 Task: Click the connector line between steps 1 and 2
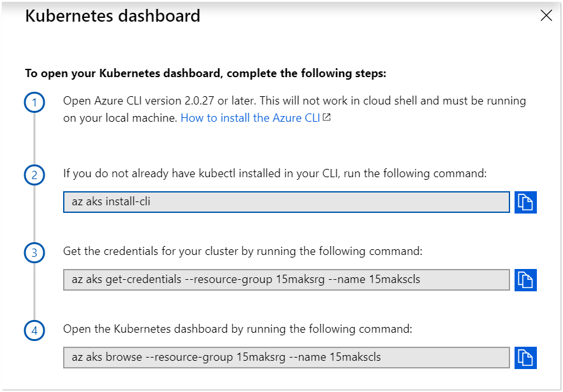(34, 139)
